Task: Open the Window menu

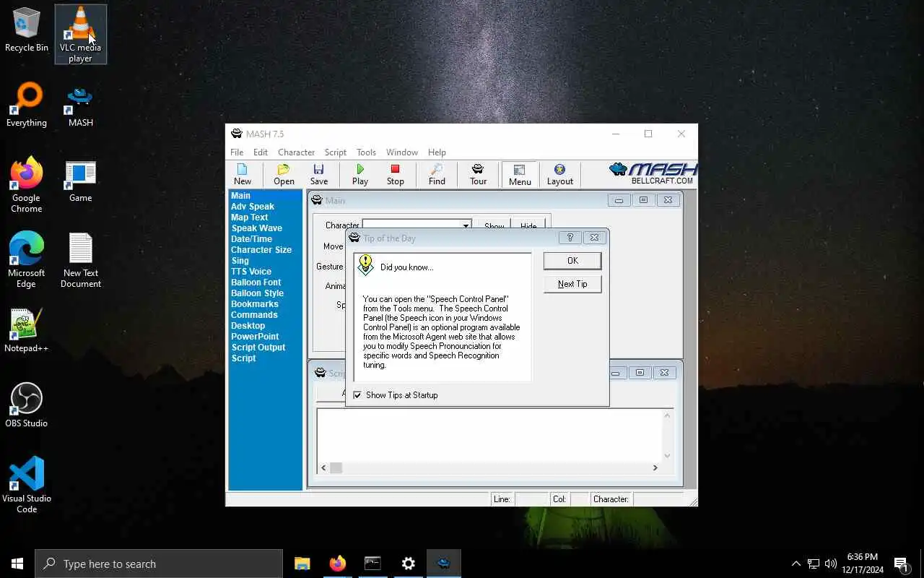Action: click(401, 152)
